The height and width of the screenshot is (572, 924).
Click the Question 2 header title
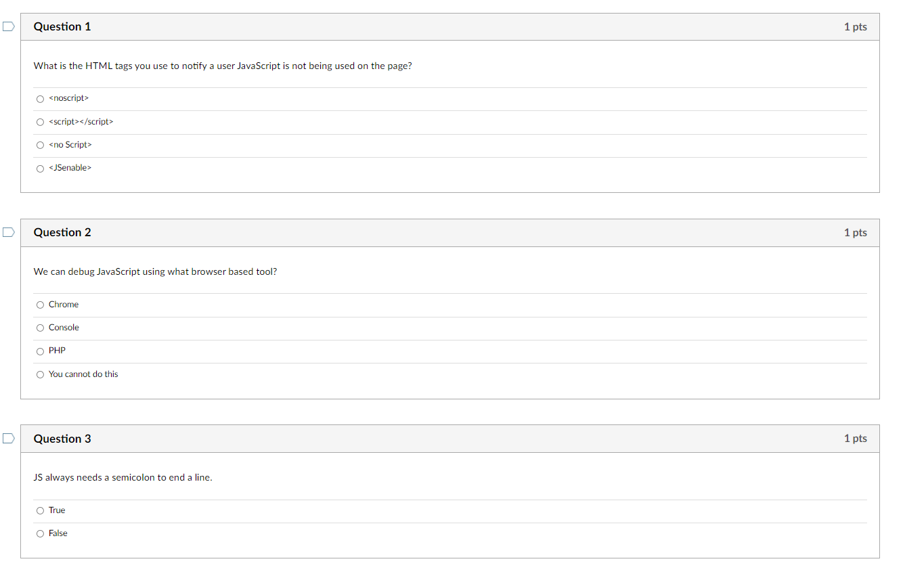point(62,232)
